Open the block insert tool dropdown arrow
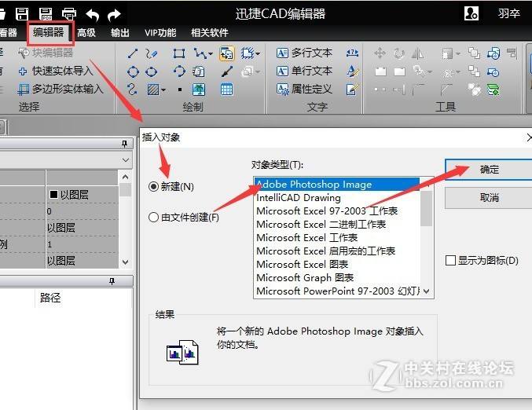 click(258, 53)
